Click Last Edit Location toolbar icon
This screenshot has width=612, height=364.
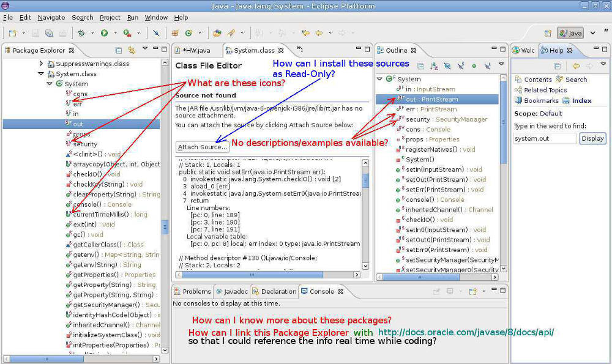(x=305, y=33)
